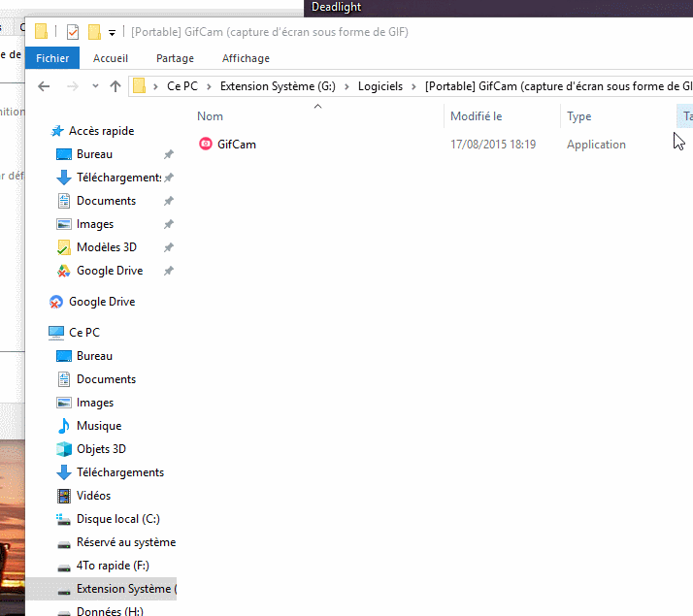
Task: Click the pin icon next to Documents
Action: 168,201
